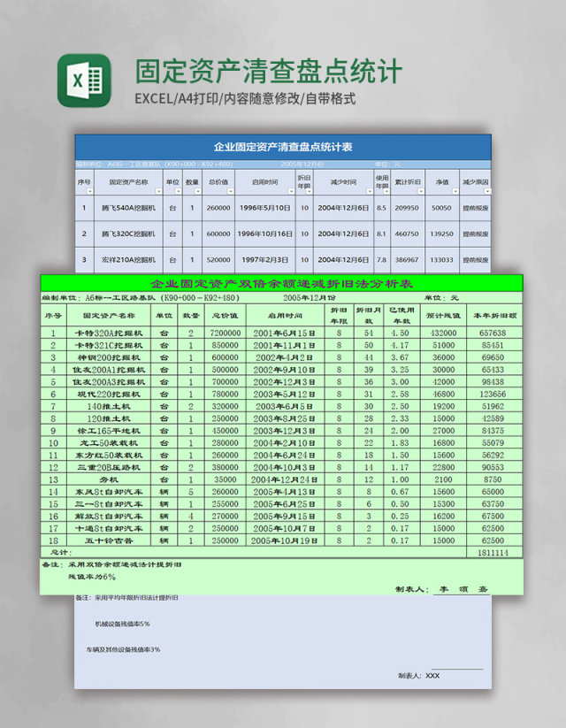Screen dimensions: 566x728
Task: Click the green 双倍余额递减折旧法分析表 title
Action: 282,283
